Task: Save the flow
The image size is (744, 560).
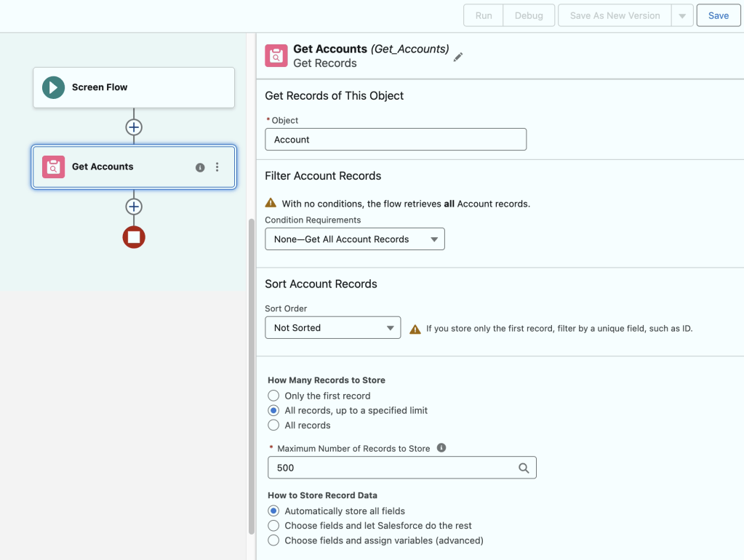Action: click(x=719, y=16)
